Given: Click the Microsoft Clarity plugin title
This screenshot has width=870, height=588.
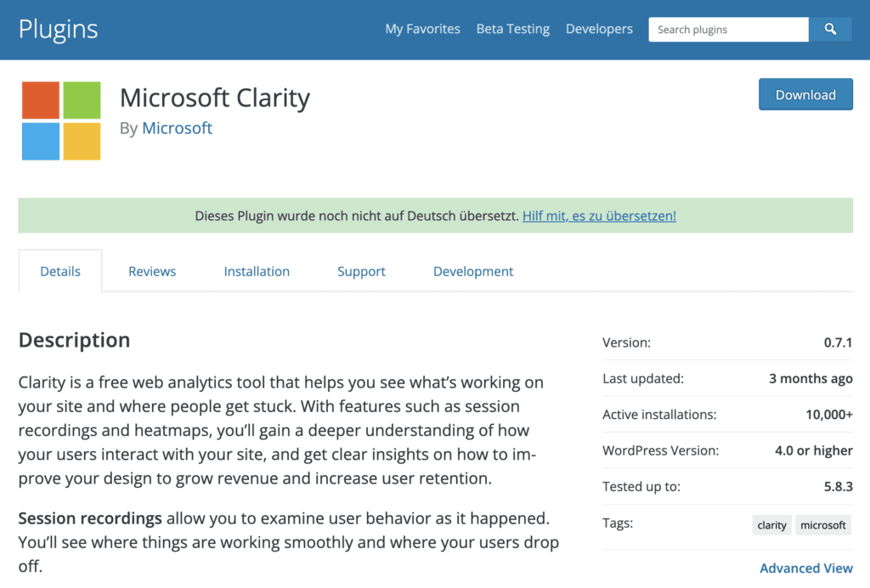Looking at the screenshot, I should [x=215, y=99].
